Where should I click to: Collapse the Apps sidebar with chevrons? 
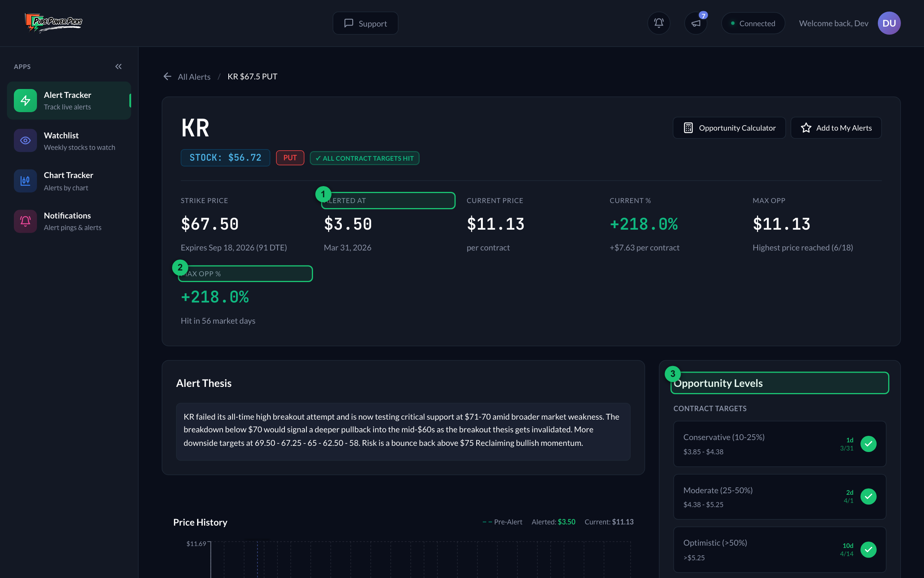(118, 66)
